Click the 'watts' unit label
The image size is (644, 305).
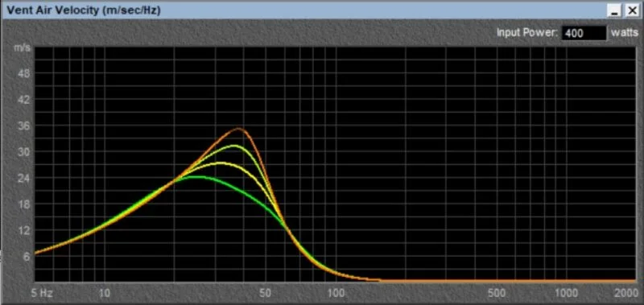[x=625, y=33]
